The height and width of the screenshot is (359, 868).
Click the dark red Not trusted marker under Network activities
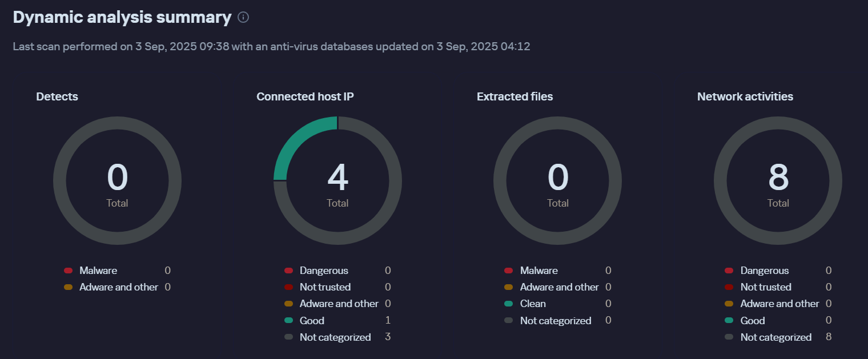(x=729, y=287)
